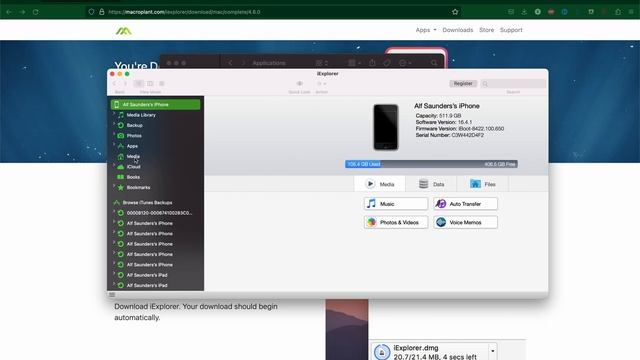Screen dimensions: 640x360
Task: Click the Browse iTunes Backups icon
Action: tap(117, 202)
